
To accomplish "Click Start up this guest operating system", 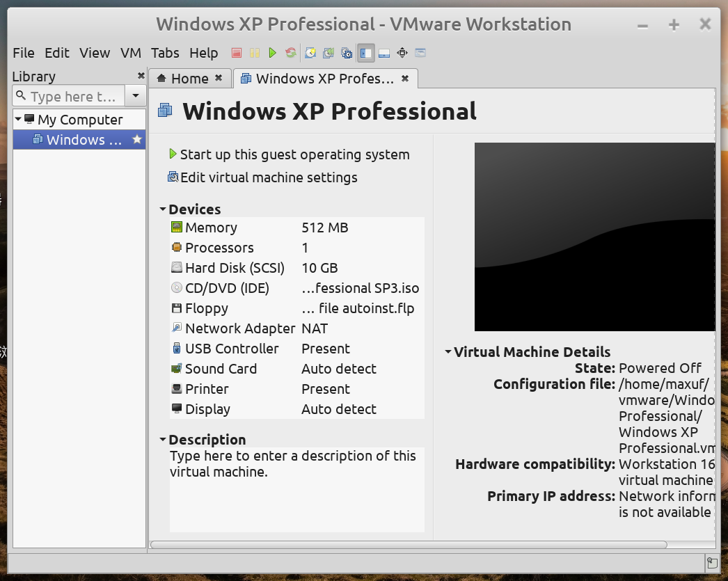I will [289, 154].
